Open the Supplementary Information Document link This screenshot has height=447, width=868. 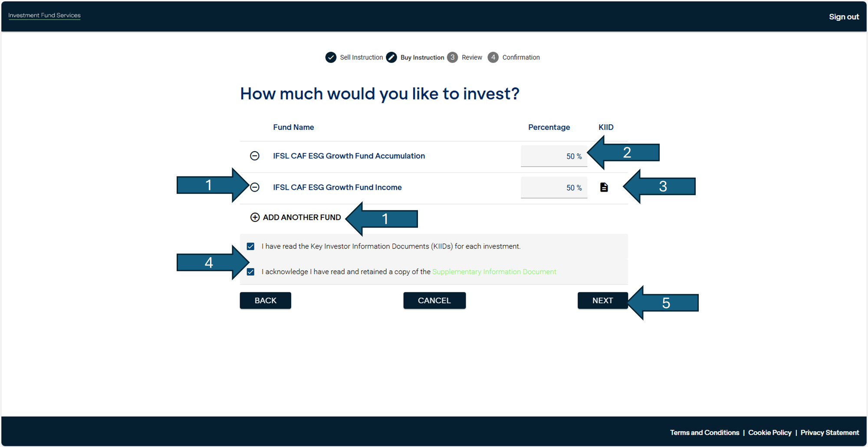click(494, 272)
